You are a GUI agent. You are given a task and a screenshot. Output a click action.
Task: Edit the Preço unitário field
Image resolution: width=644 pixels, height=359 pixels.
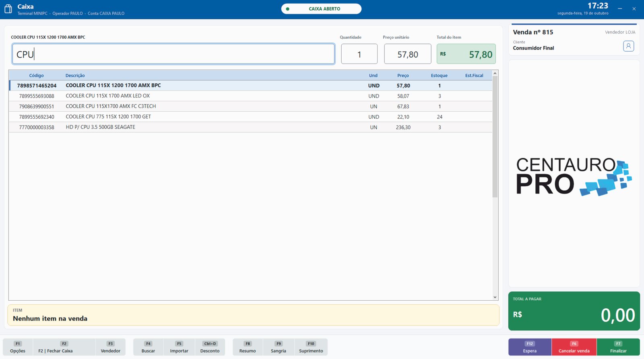click(x=408, y=54)
